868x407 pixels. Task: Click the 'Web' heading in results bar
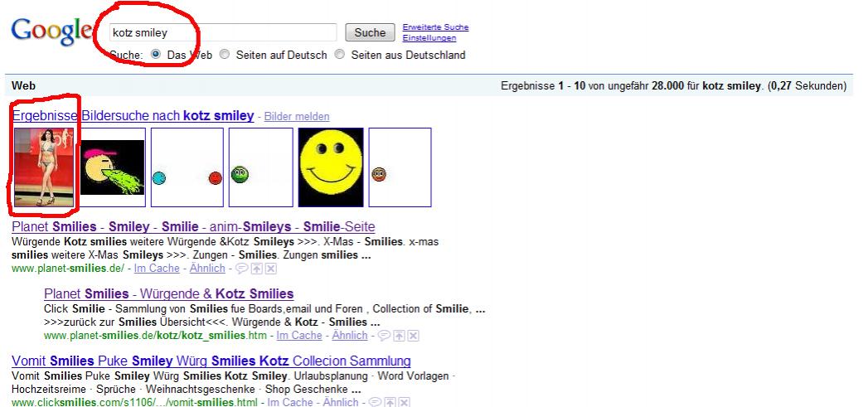tap(23, 86)
